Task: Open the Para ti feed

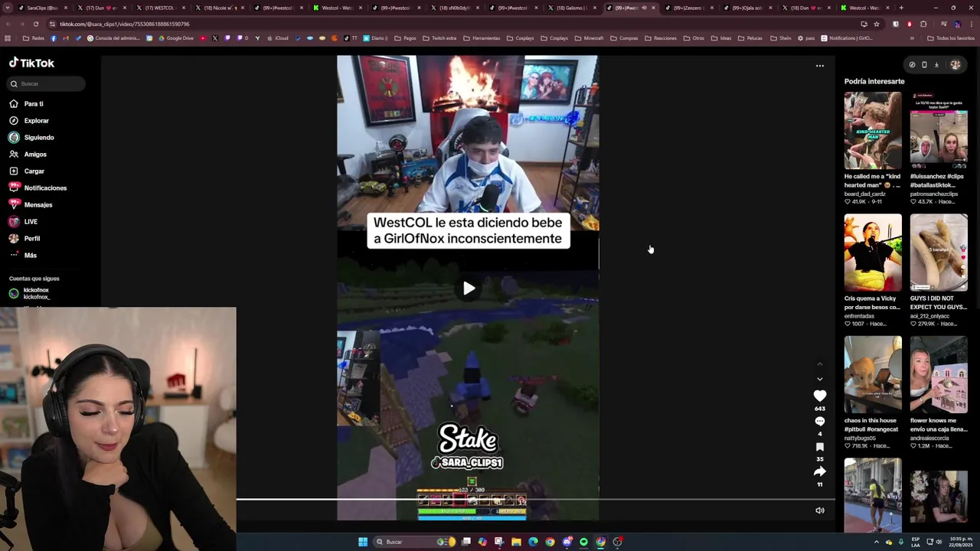Action: click(26, 103)
